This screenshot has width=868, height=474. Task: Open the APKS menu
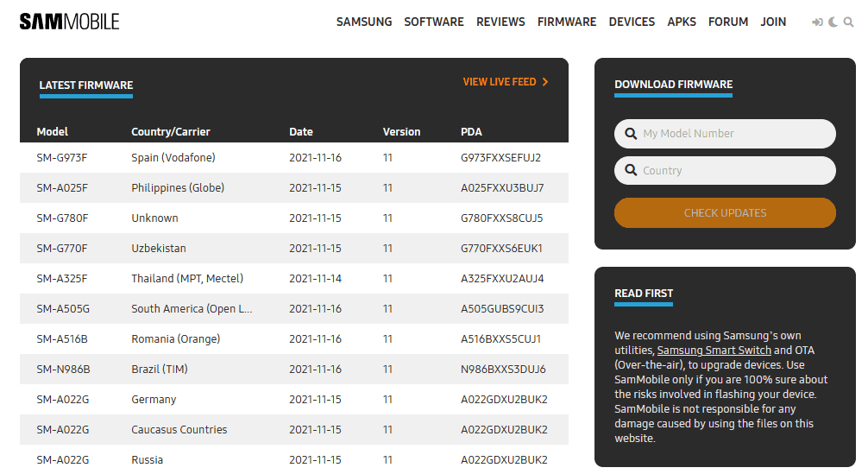(682, 22)
